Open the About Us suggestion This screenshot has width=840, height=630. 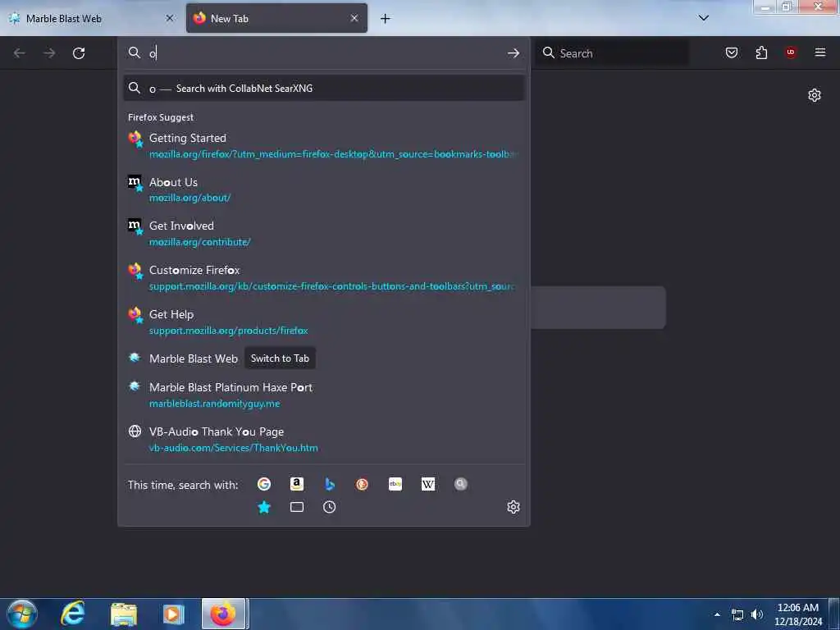point(323,189)
